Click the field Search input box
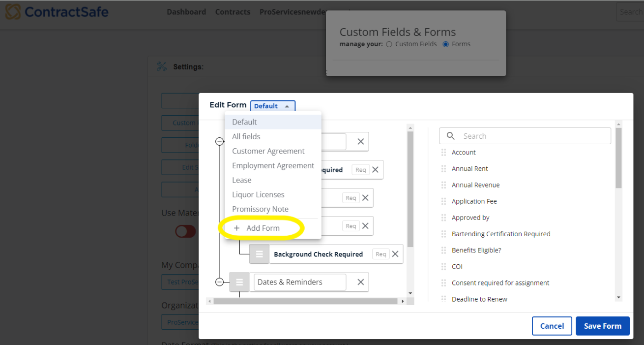Screen dimensions: 644x345 525,136
